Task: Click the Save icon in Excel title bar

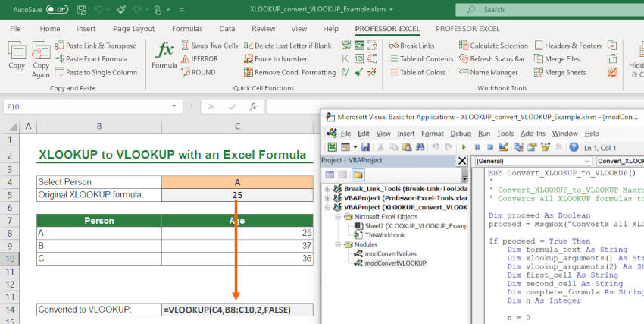Action: (81, 9)
